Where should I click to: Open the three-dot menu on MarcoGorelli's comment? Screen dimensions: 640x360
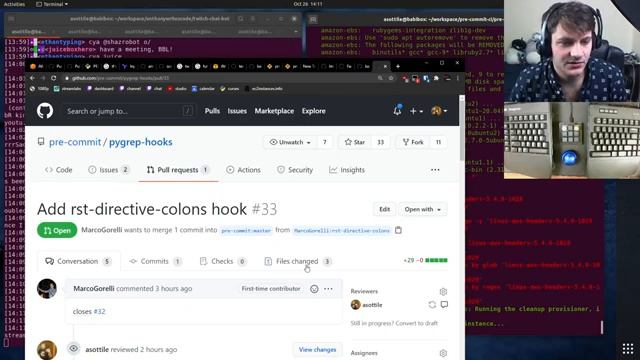(x=328, y=289)
